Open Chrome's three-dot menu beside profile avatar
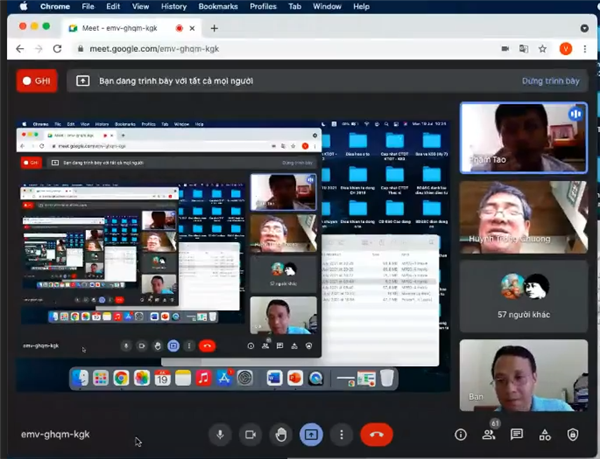This screenshot has height=459, width=600. tap(586, 49)
